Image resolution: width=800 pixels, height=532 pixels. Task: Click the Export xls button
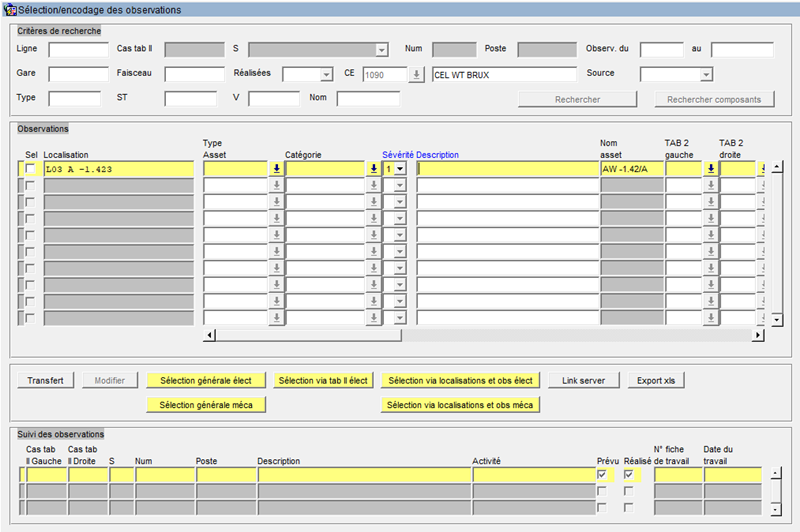656,381
